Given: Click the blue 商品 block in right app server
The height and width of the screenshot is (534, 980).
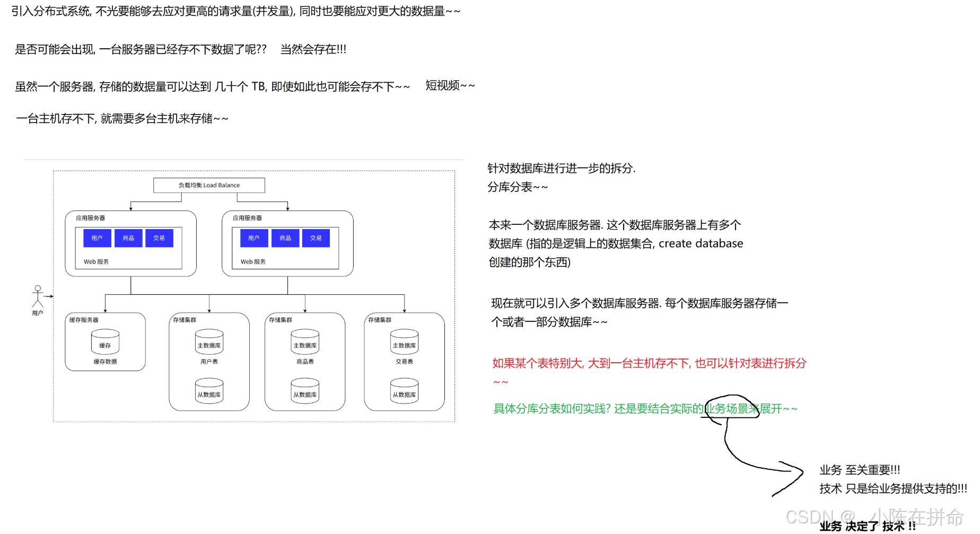Looking at the screenshot, I should point(285,238).
